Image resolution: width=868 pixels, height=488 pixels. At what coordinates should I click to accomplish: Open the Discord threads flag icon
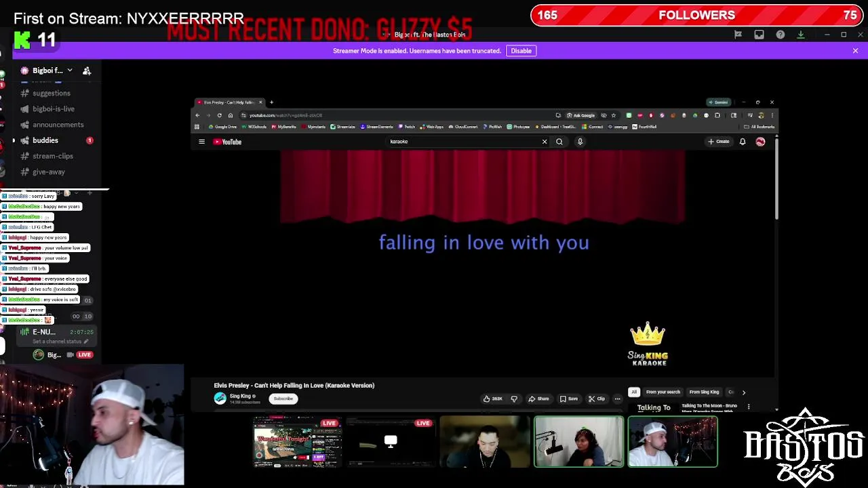(738, 35)
